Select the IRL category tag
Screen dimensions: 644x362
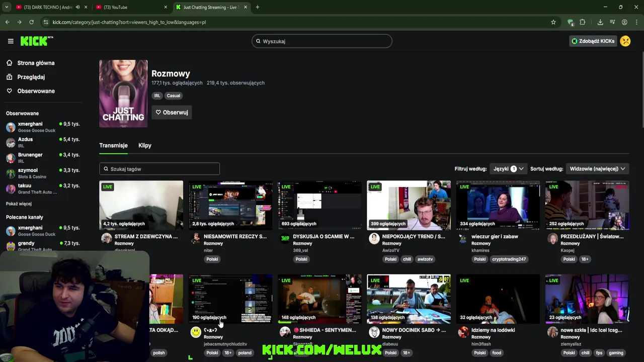click(157, 96)
